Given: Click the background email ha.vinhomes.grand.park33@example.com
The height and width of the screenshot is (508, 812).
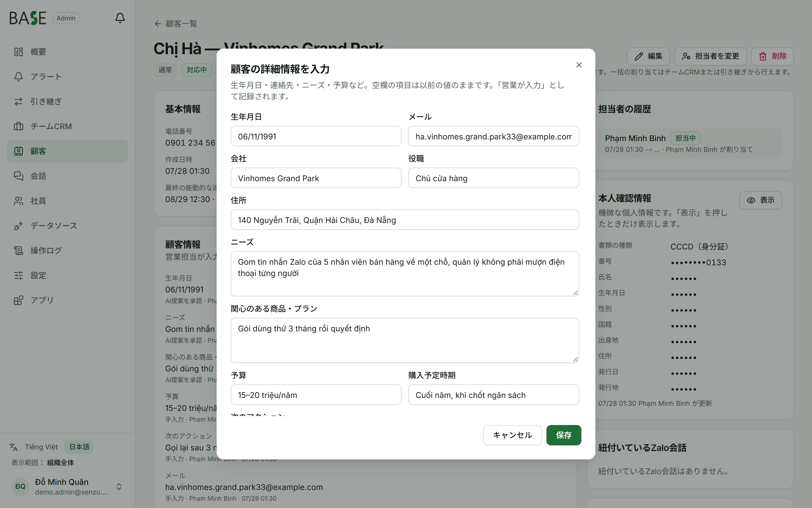Looking at the screenshot, I should tap(244, 487).
